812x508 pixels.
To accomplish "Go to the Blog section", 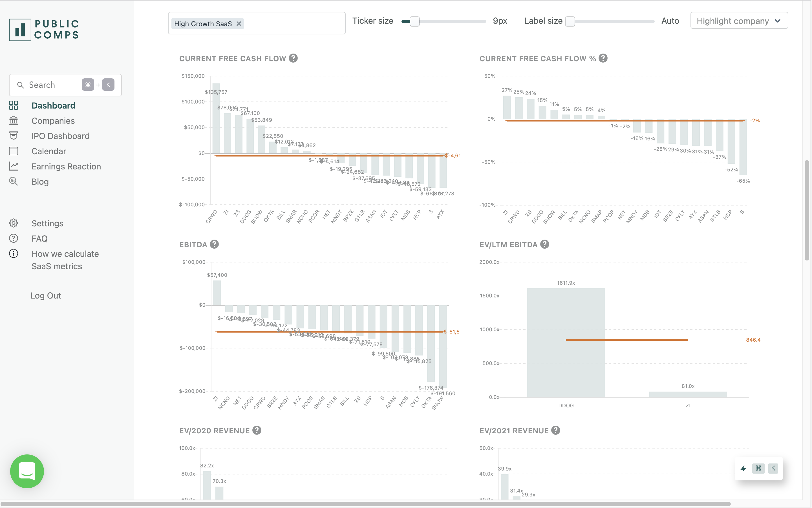I will [x=40, y=182].
